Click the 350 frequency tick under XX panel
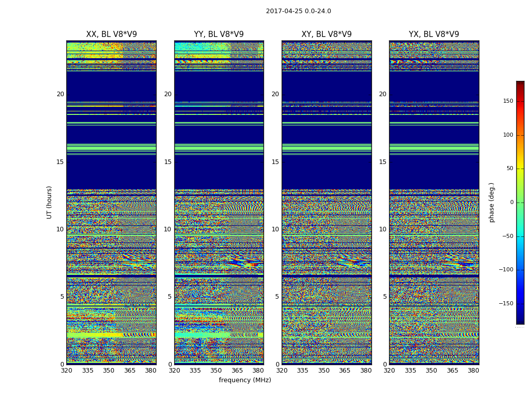 click(x=108, y=371)
